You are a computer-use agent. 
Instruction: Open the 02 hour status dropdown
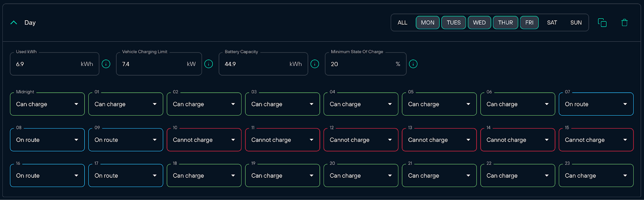tap(204, 104)
